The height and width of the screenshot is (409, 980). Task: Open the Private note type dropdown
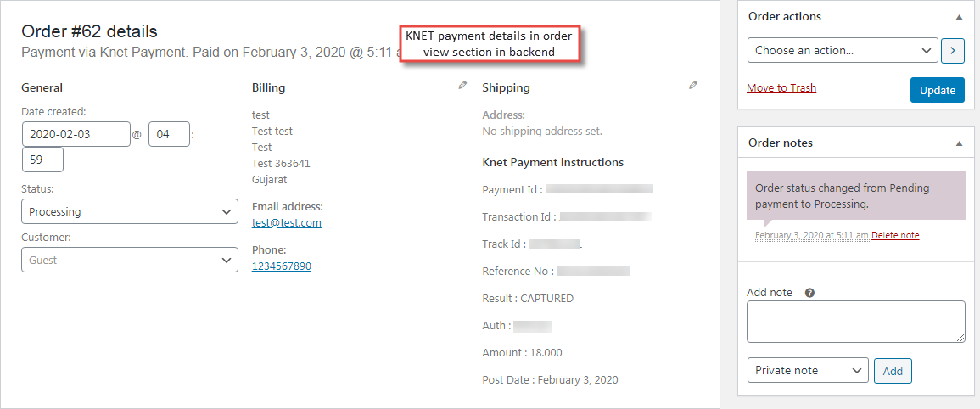click(x=808, y=370)
